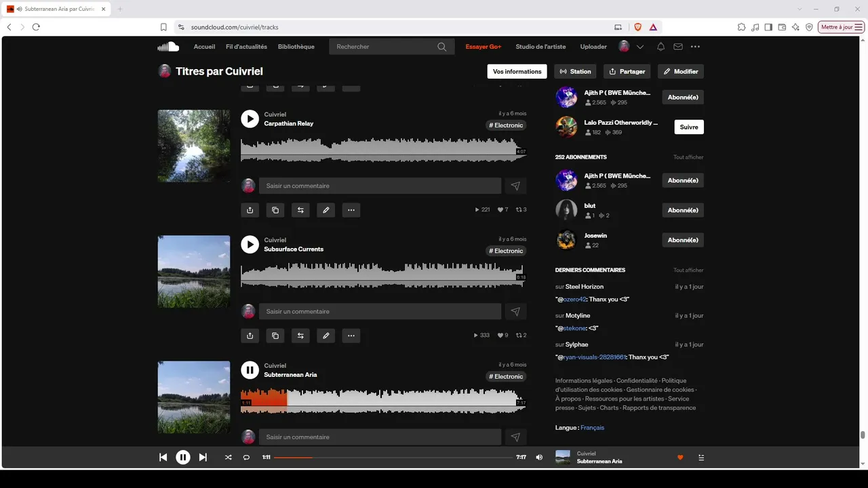Screen dimensions: 868x488
Task: Open the header three-dots more menu
Action: [x=695, y=47]
